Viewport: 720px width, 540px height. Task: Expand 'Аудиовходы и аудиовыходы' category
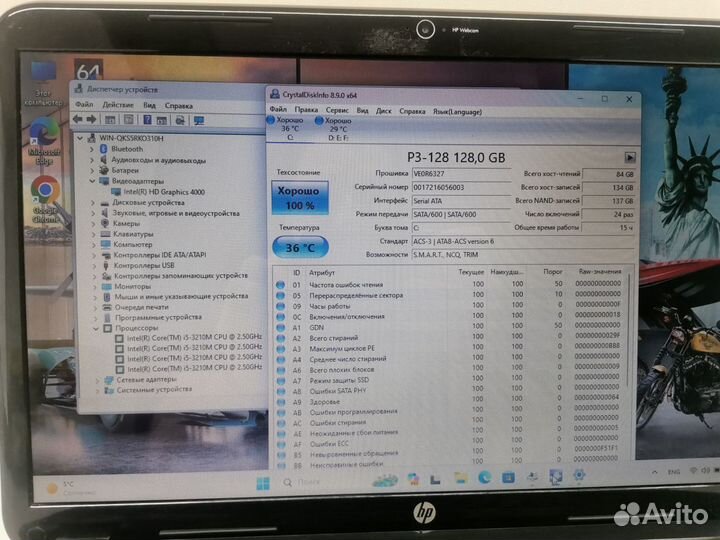click(92, 160)
